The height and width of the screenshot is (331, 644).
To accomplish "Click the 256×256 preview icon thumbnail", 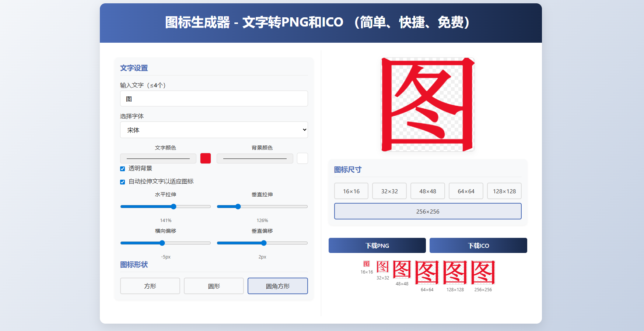I will (x=483, y=272).
